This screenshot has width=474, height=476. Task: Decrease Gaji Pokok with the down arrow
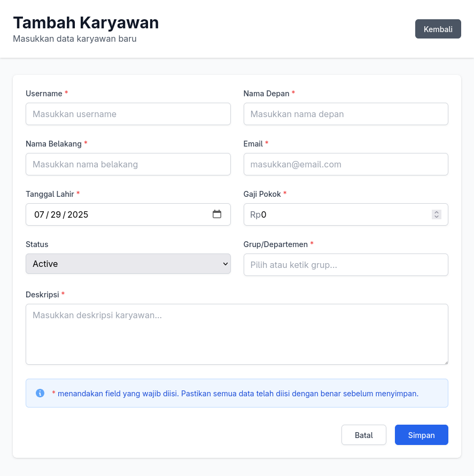[437, 217]
